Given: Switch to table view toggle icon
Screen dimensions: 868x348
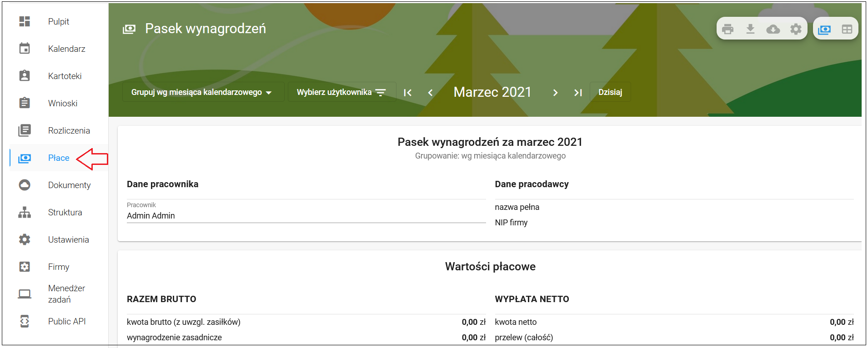Looking at the screenshot, I should (x=847, y=30).
